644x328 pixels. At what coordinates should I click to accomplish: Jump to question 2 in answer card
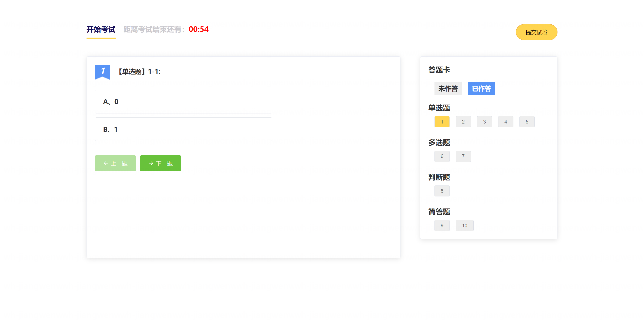coord(463,121)
